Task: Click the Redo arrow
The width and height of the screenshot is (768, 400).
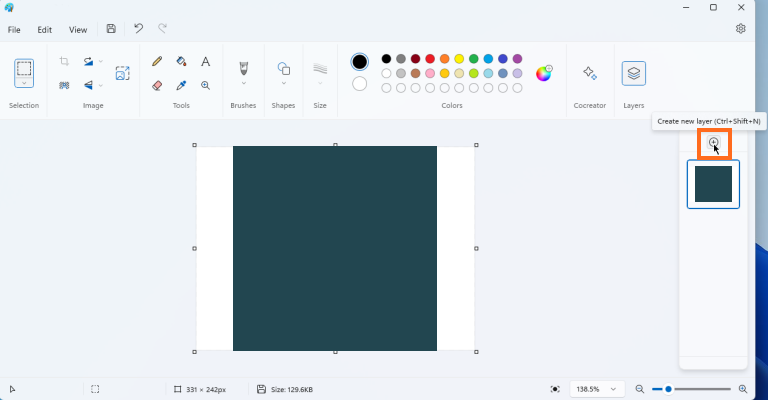Action: (162, 29)
